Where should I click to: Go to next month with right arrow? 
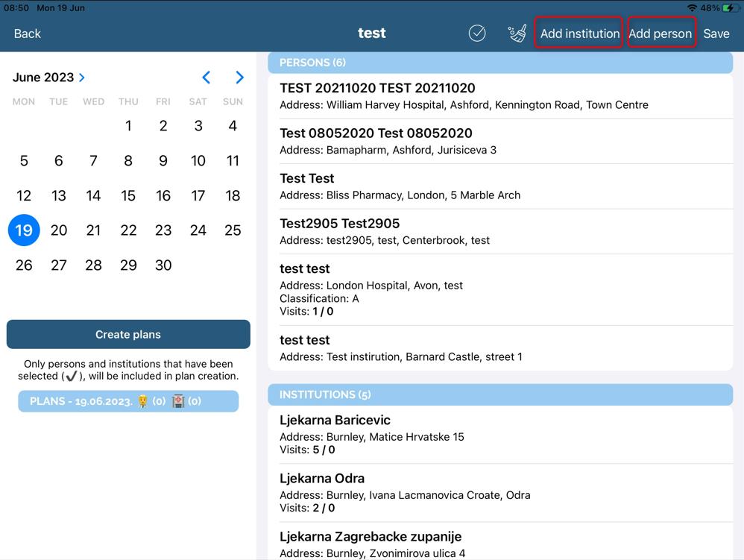click(x=239, y=78)
